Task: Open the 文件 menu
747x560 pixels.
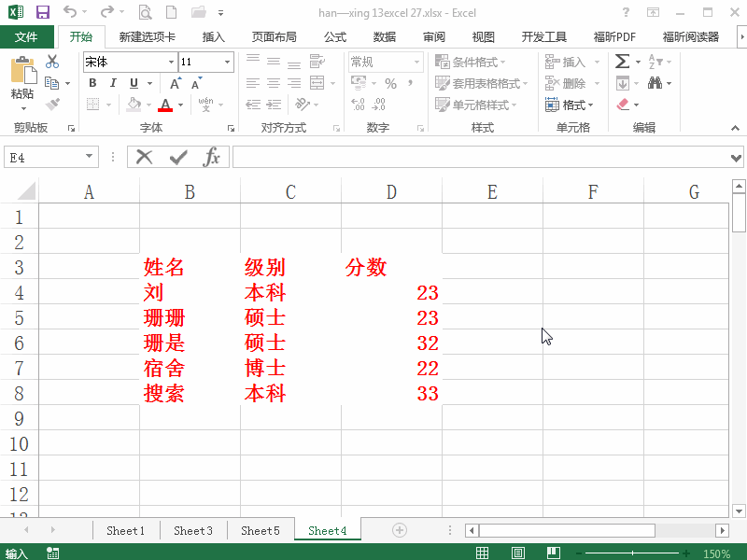Action: point(28,36)
